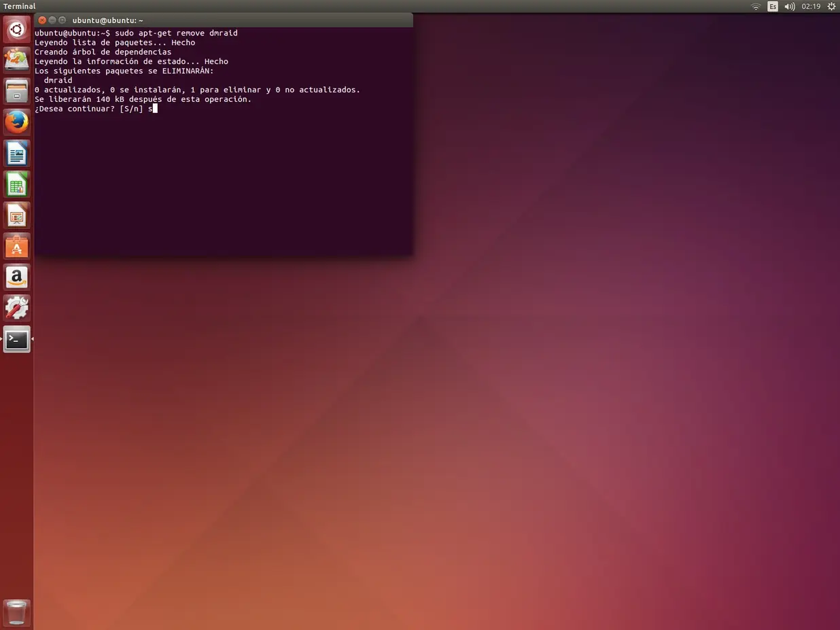Click the '0 actualizados, 0 se instalarán' line
Screen dimensions: 840x630
197,90
